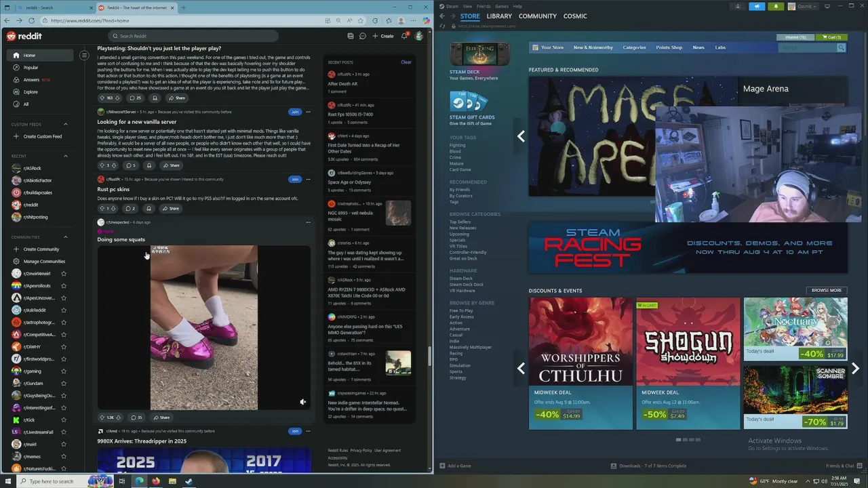Favorite r/Apexrollouts with star toggle

click(64, 286)
